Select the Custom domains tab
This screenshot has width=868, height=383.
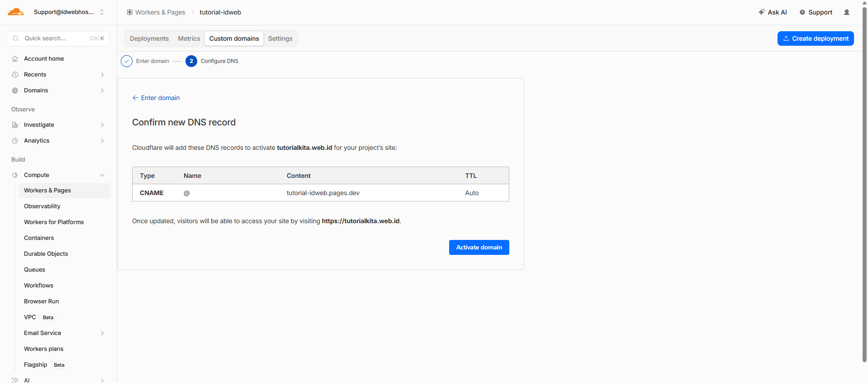pos(234,38)
